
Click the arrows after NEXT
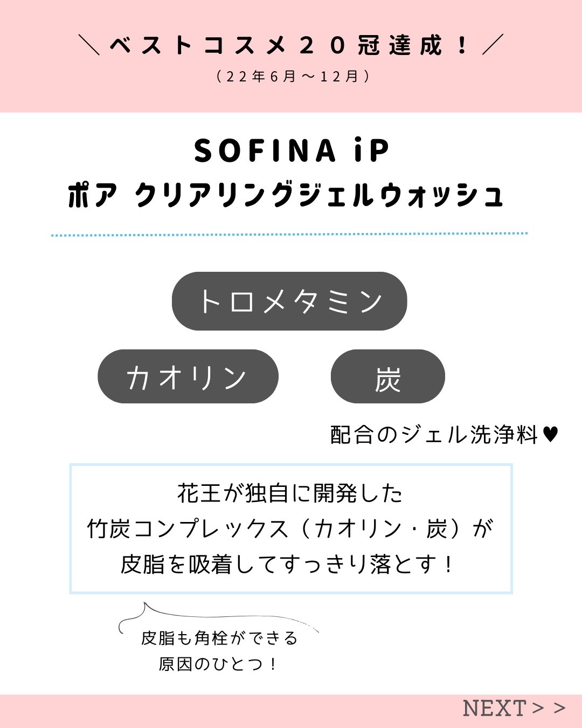549,708
